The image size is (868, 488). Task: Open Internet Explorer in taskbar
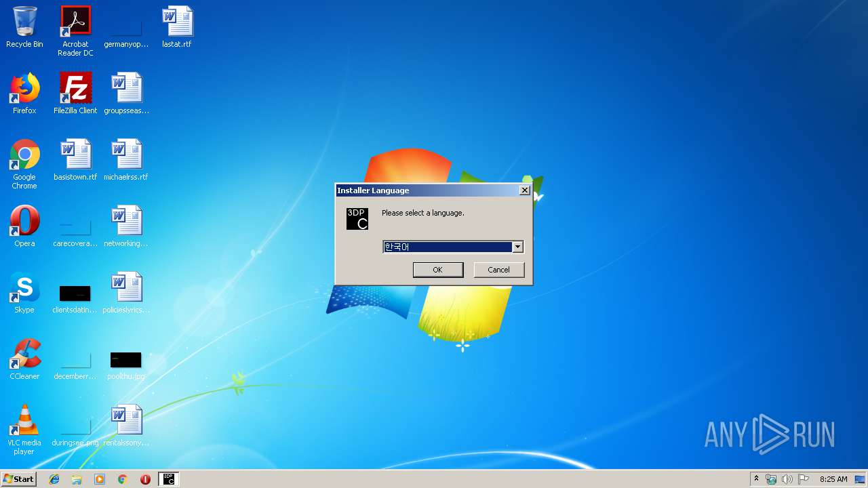point(54,479)
